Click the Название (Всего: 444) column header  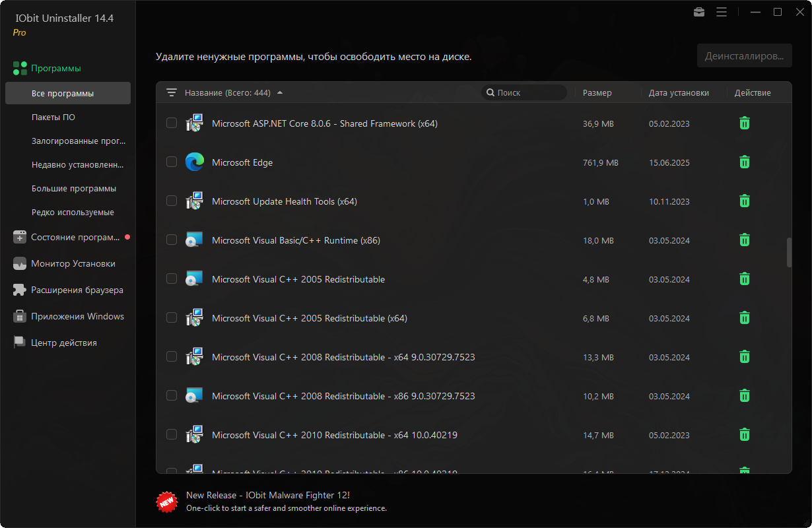[228, 92]
